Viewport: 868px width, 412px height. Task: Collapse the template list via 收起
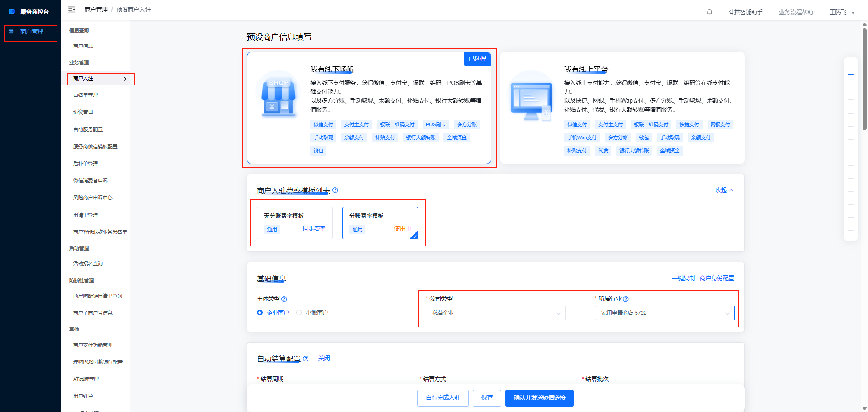pos(724,190)
